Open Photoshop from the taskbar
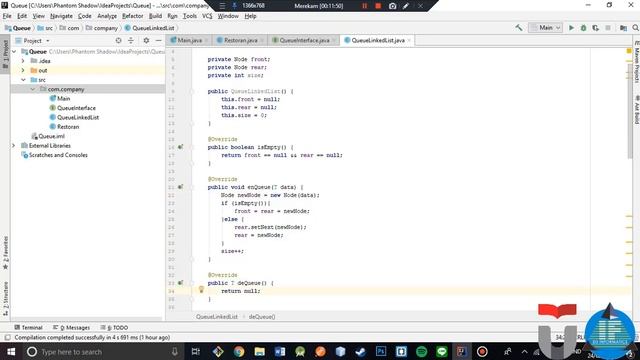Viewport: 640px width, 360px height. click(x=381, y=351)
